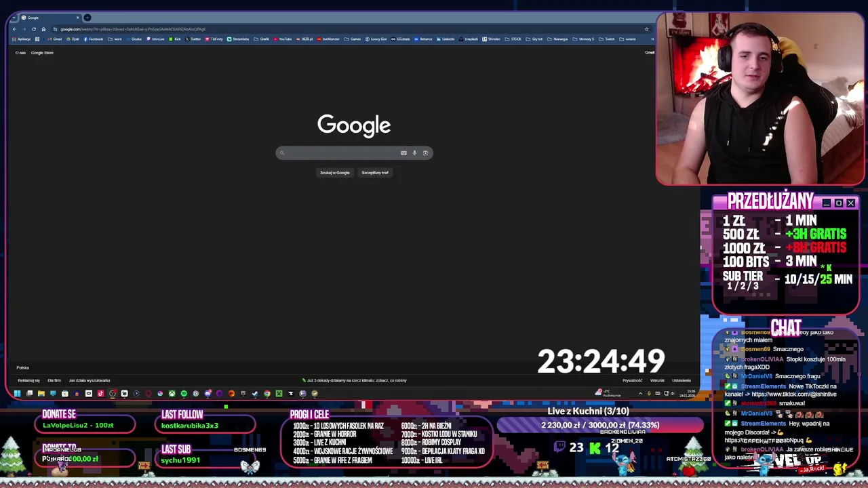Start voice search with microphone icon
Screen dimensions: 868x488
coord(414,153)
